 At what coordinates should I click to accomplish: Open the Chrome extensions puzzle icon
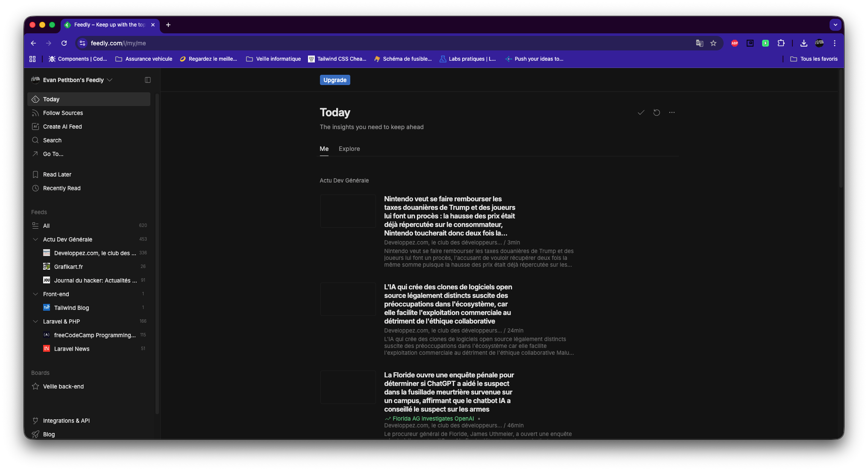click(x=781, y=43)
